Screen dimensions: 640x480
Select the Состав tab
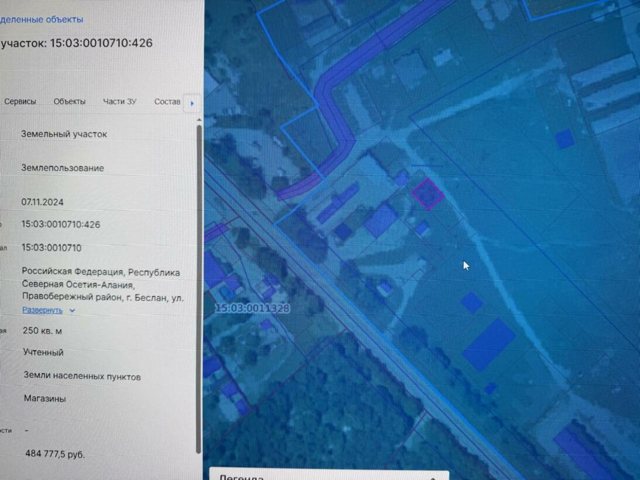pyautogui.click(x=167, y=102)
